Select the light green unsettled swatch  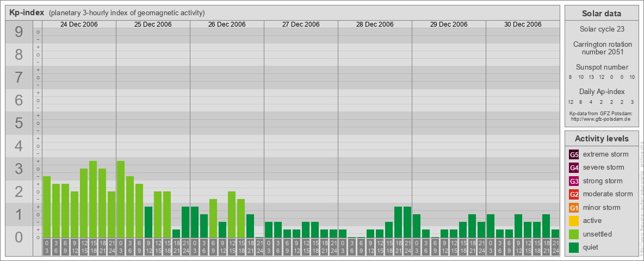[574, 234]
